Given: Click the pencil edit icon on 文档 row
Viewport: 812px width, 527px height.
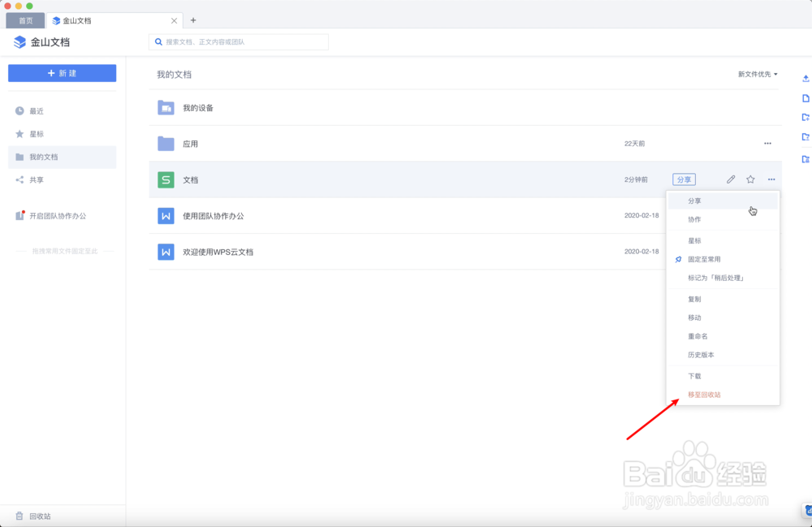Looking at the screenshot, I should click(x=731, y=179).
